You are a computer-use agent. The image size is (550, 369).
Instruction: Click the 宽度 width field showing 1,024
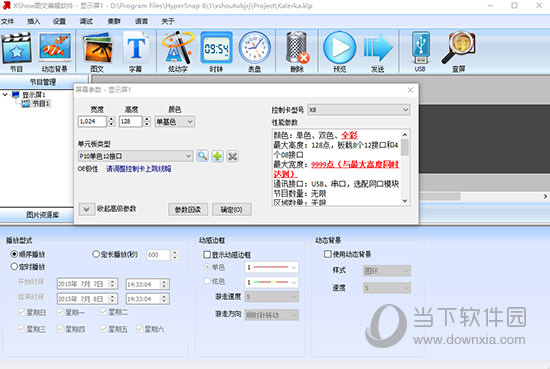click(93, 122)
